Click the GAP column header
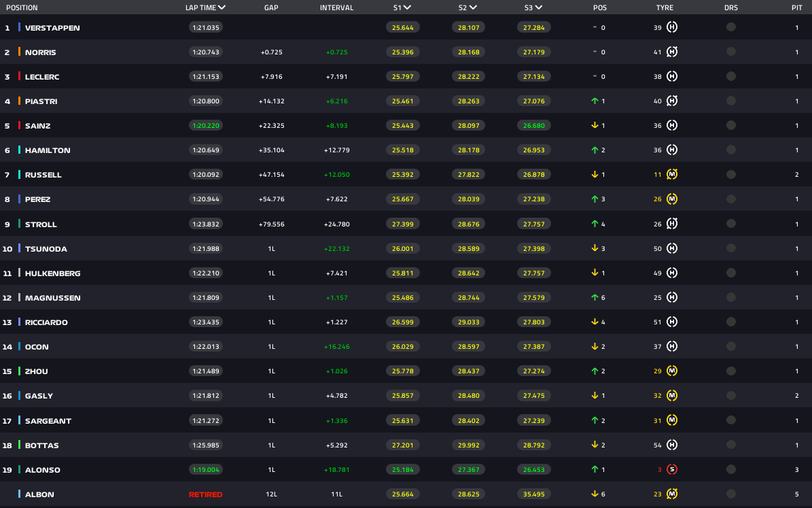This screenshot has width=812, height=508. [x=271, y=8]
